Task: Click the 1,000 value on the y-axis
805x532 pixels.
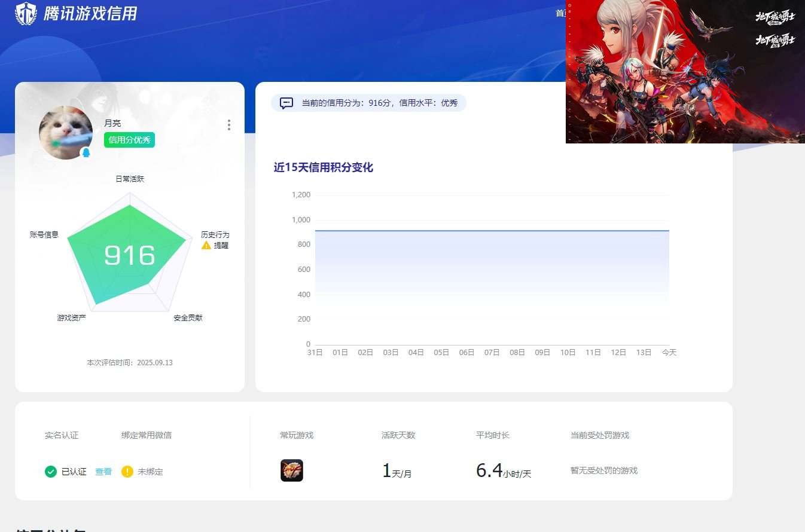Action: [301, 220]
